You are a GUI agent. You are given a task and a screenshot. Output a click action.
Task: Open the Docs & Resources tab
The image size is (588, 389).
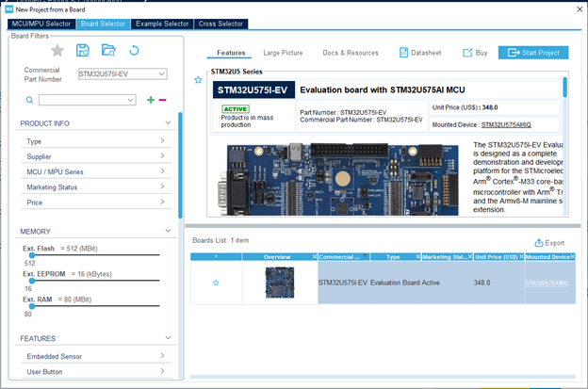(x=351, y=53)
